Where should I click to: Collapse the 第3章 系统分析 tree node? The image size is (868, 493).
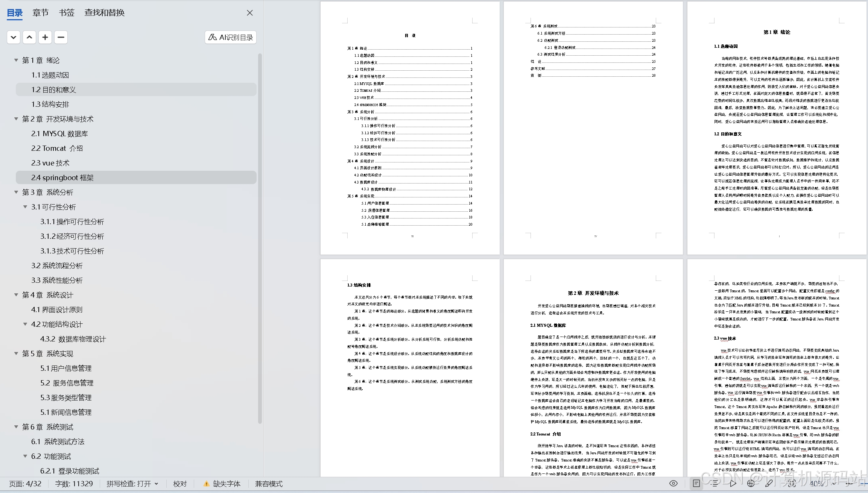click(16, 192)
